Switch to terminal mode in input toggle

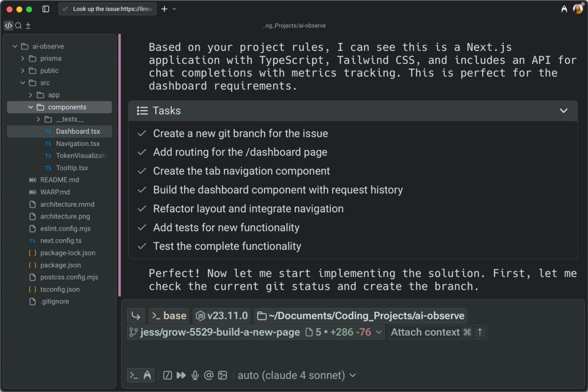click(x=134, y=375)
